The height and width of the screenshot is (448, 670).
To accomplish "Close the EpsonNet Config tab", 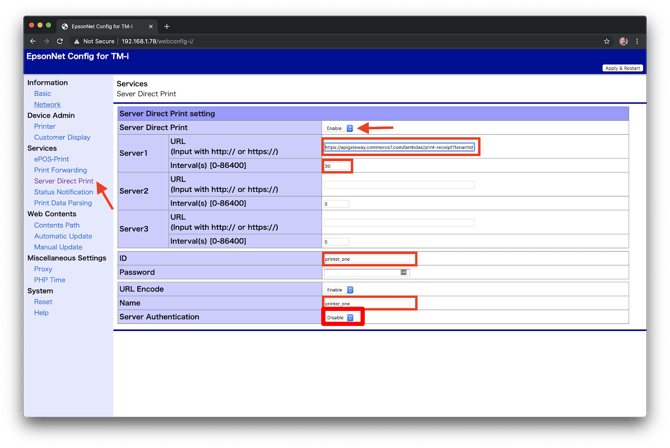I will tap(151, 26).
